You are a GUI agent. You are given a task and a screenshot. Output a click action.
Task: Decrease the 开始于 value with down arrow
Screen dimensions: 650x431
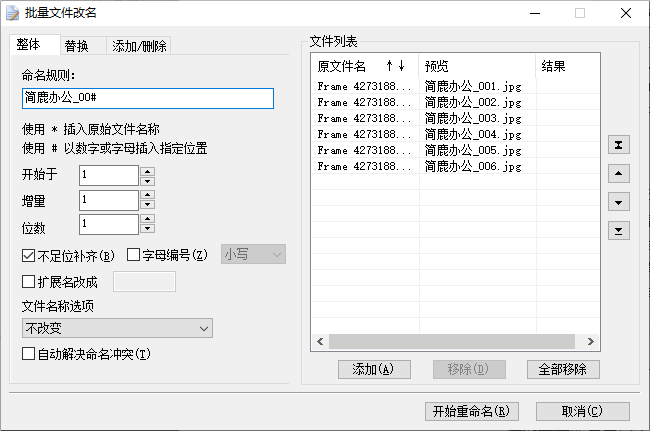[x=148, y=181]
